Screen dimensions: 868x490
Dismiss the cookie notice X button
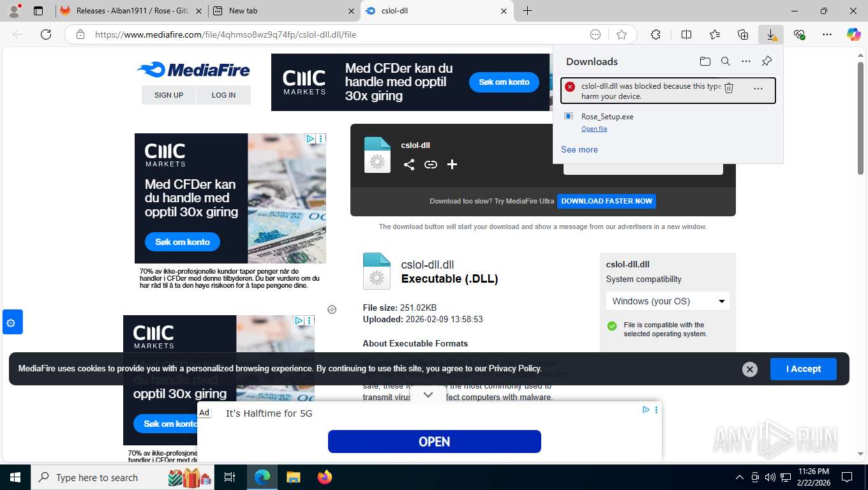750,369
